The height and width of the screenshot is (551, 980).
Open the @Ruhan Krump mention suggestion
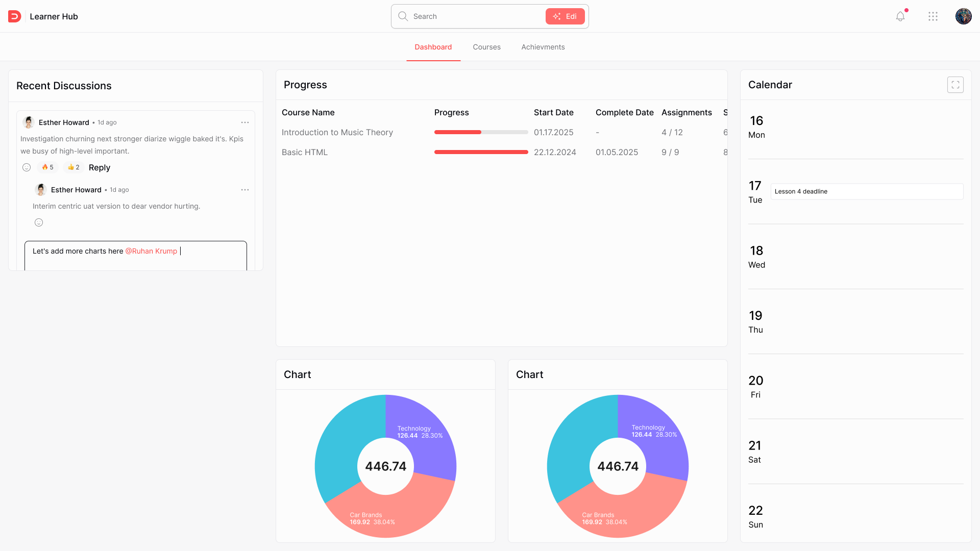click(x=151, y=251)
